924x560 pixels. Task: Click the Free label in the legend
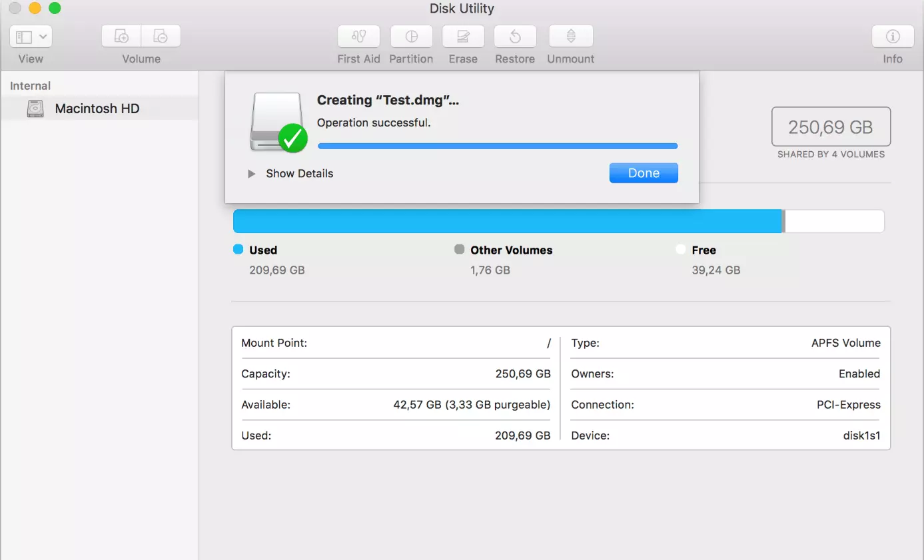tap(704, 250)
